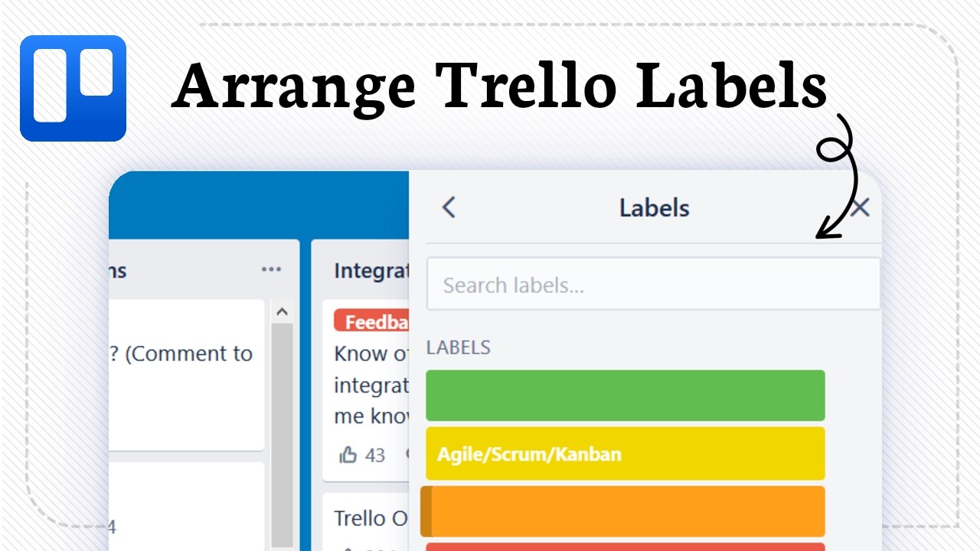Click the Trello logo icon
Image resolution: width=980 pixels, height=551 pixels.
[x=73, y=88]
